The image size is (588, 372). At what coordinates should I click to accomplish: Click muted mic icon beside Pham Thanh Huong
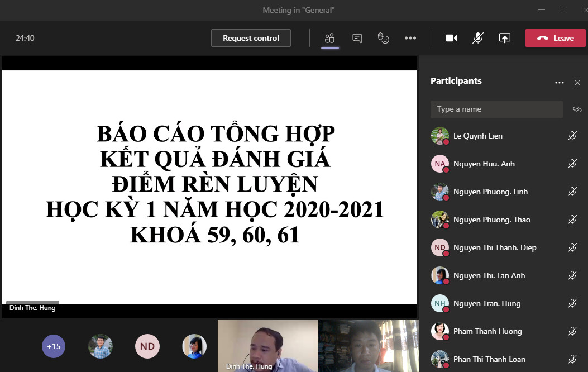572,331
